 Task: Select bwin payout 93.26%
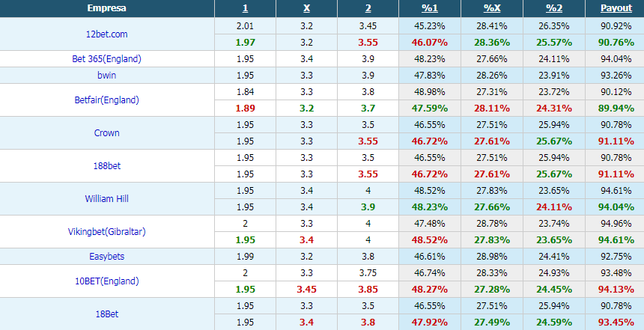point(616,75)
